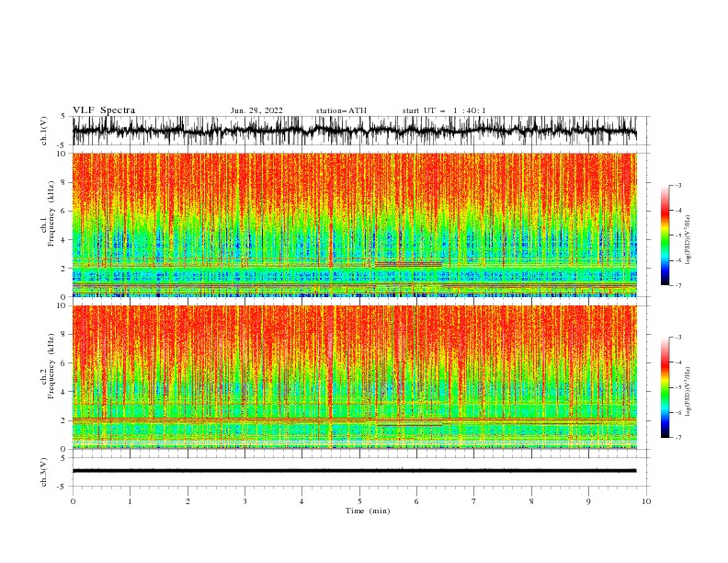Image resolution: width=728 pixels, height=563 pixels.
Task: Click the ch.2 frequency tick label '2'
Action: pyautogui.click(x=63, y=420)
